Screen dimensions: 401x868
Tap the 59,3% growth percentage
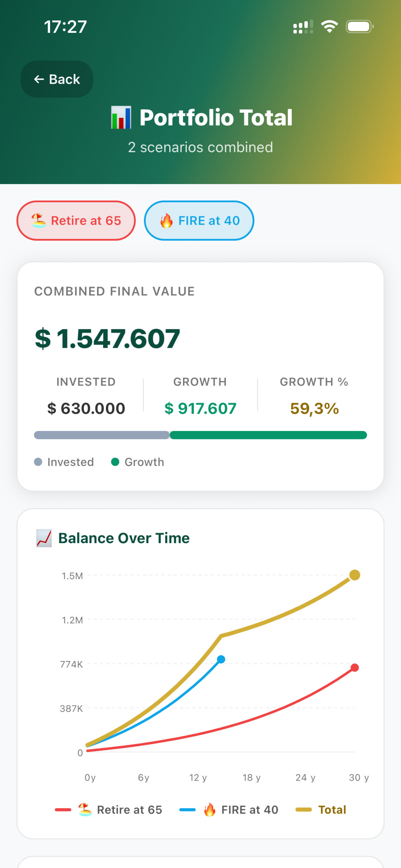(314, 408)
